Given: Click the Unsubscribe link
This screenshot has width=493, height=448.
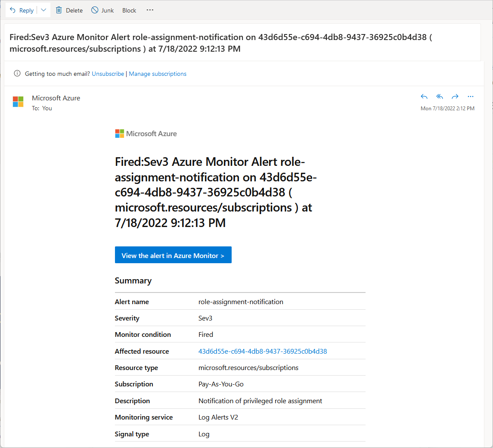Looking at the screenshot, I should 108,74.
